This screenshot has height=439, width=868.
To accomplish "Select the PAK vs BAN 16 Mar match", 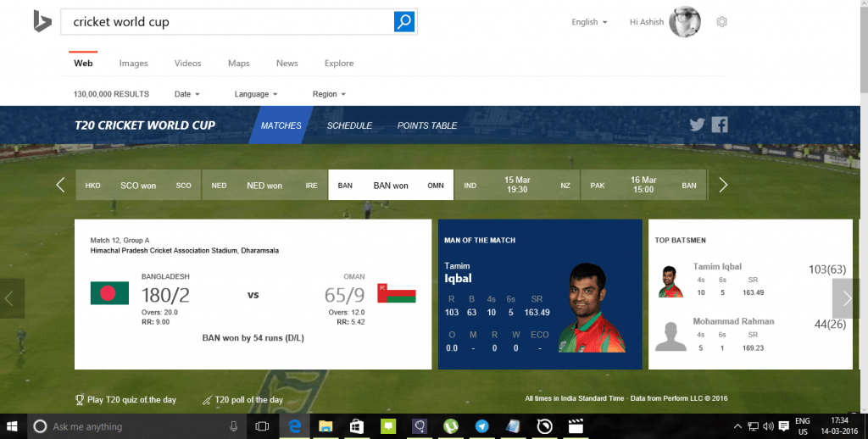I will [x=643, y=185].
